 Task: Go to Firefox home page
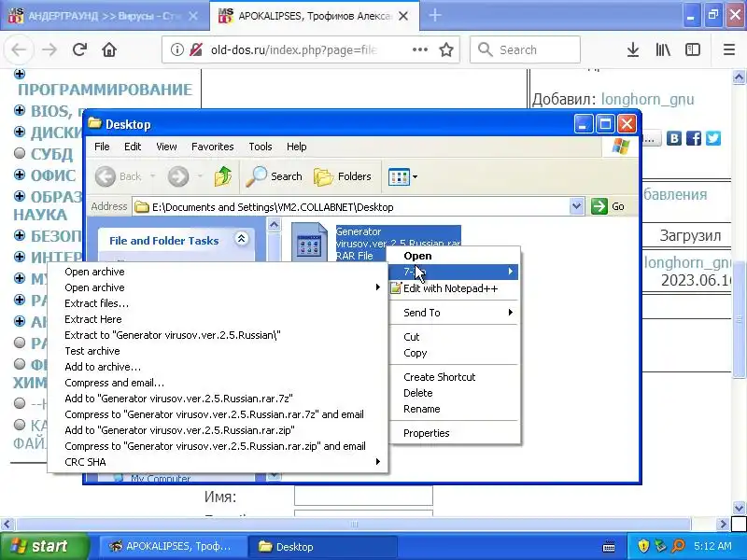[109, 49]
